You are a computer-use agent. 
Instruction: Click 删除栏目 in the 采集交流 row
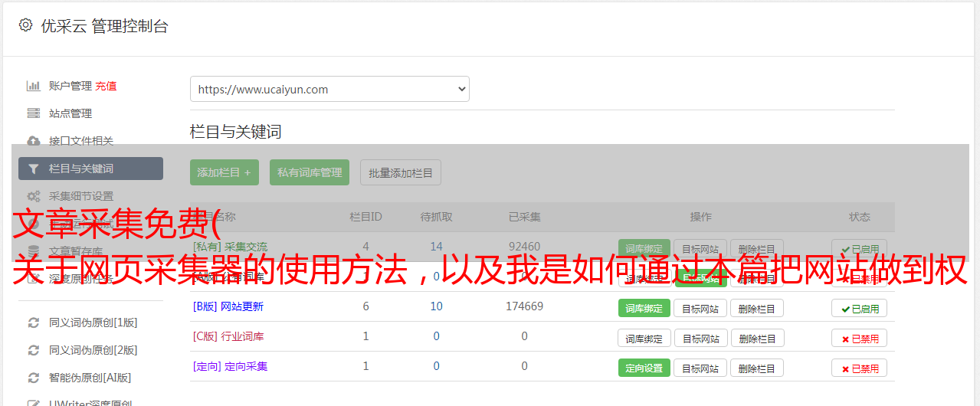click(x=757, y=248)
